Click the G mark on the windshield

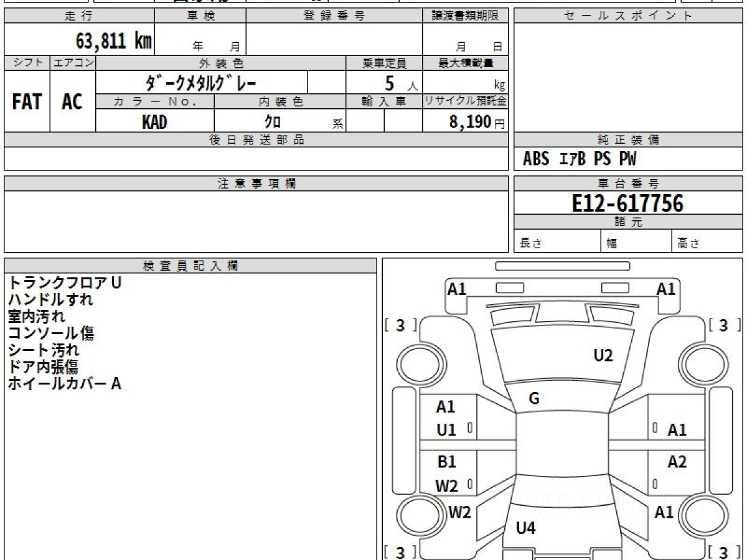point(533,399)
